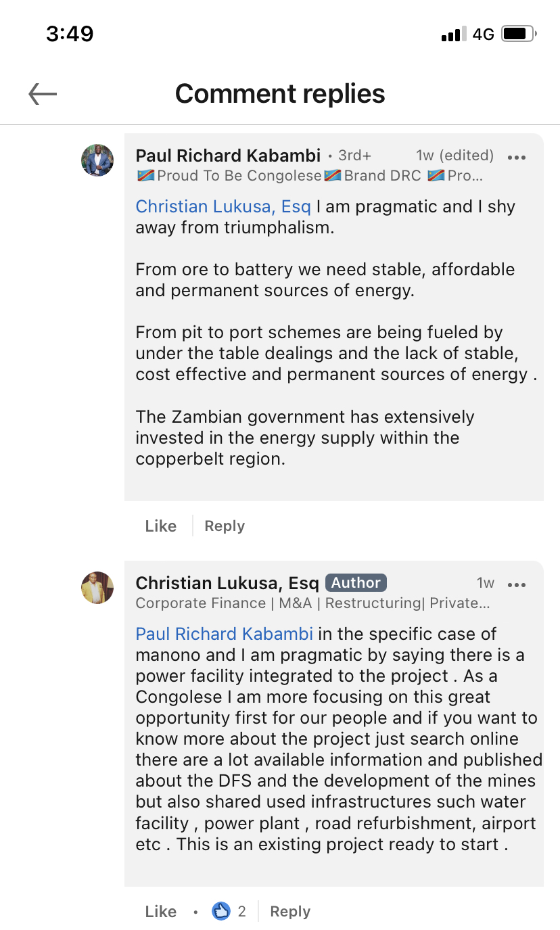Reply to Paul Richard Kabambi's comment
Image resolution: width=560 pixels, height=930 pixels.
(x=225, y=526)
